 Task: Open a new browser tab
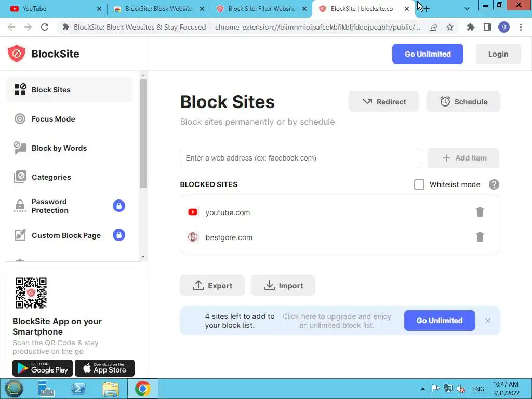coord(426,9)
